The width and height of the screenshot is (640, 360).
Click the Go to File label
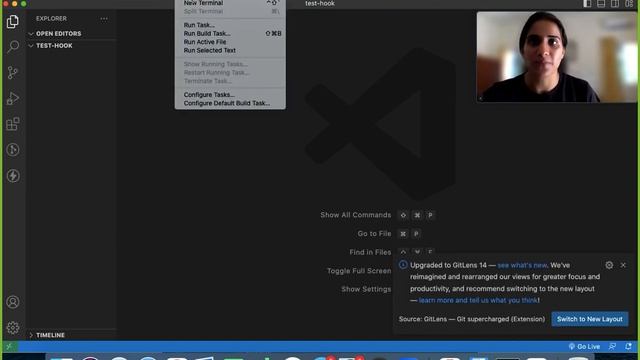pos(374,233)
